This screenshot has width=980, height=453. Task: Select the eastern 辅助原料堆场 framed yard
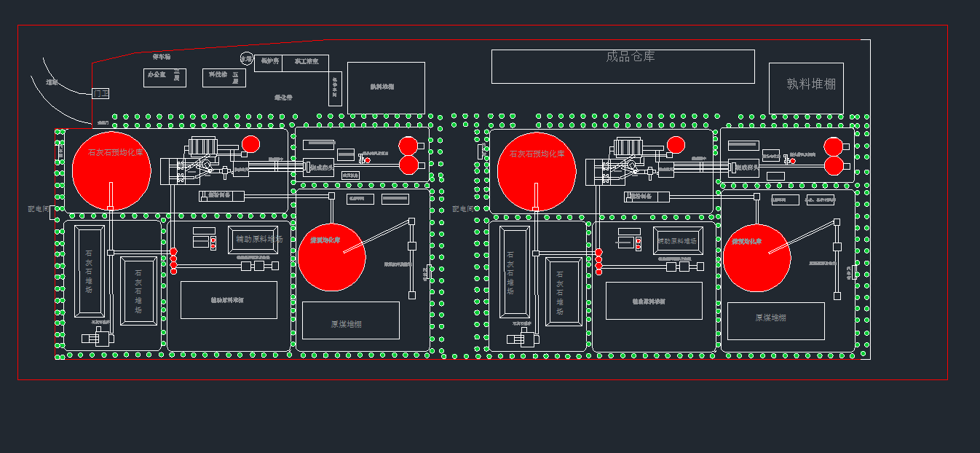click(678, 240)
